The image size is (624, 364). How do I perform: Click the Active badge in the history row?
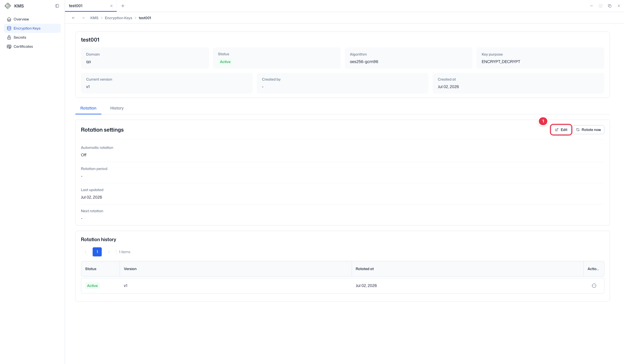point(92,286)
